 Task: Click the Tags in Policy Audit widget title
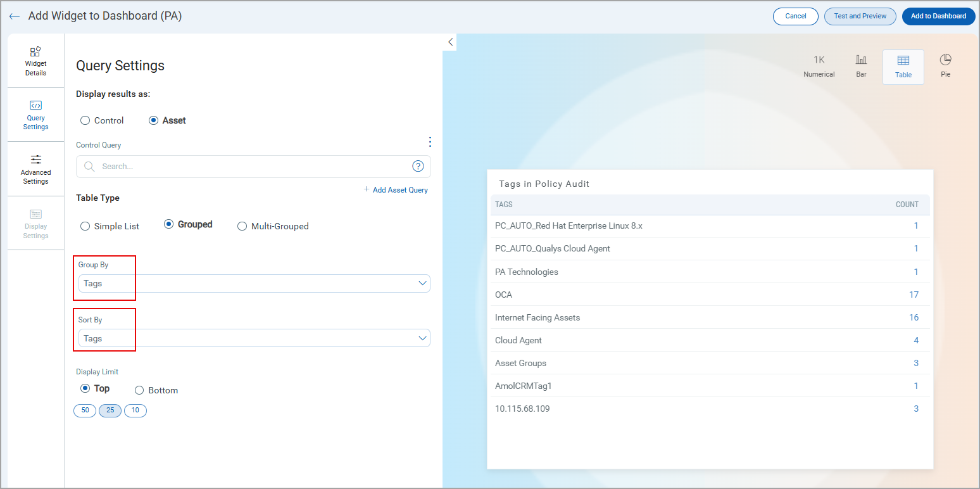click(x=544, y=184)
